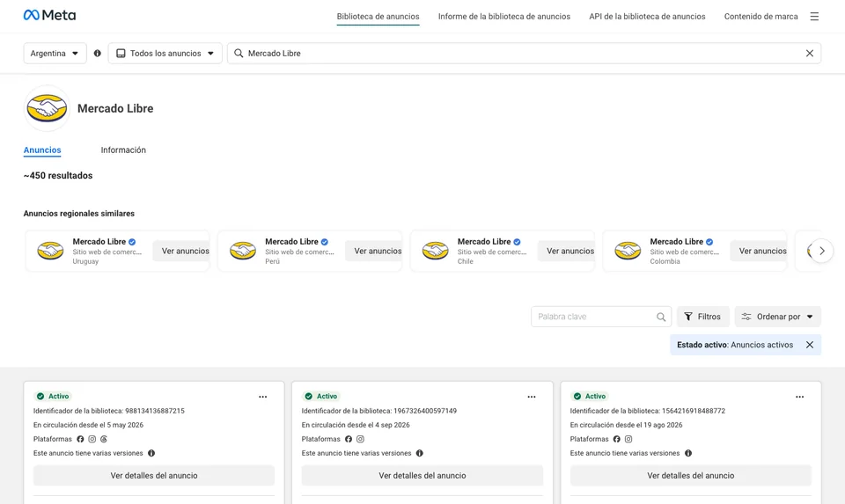The width and height of the screenshot is (845, 504).
Task: Clear the Mercado Libre search text
Action: coord(810,54)
